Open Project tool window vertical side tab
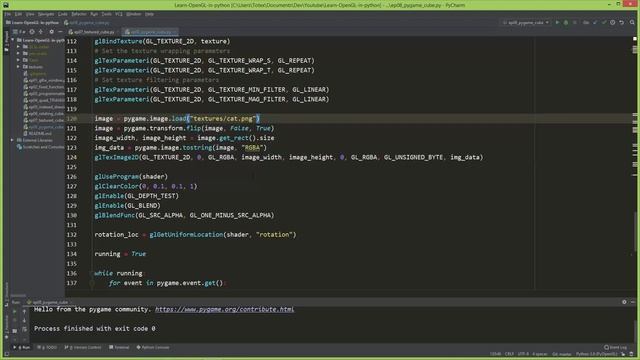 point(6,42)
